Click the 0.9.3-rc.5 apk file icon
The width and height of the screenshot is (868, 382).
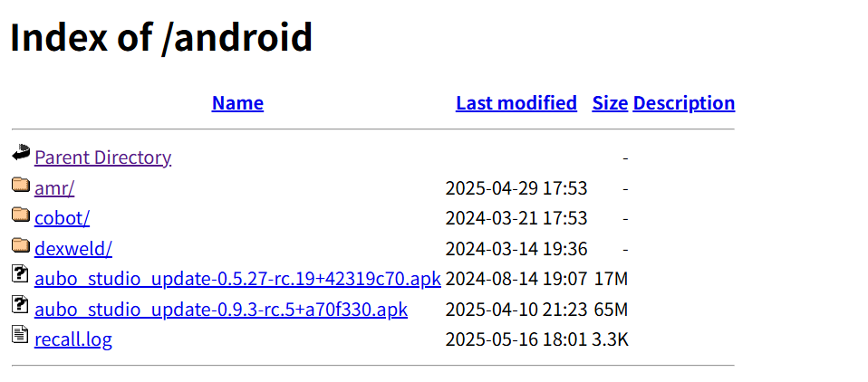coord(21,306)
